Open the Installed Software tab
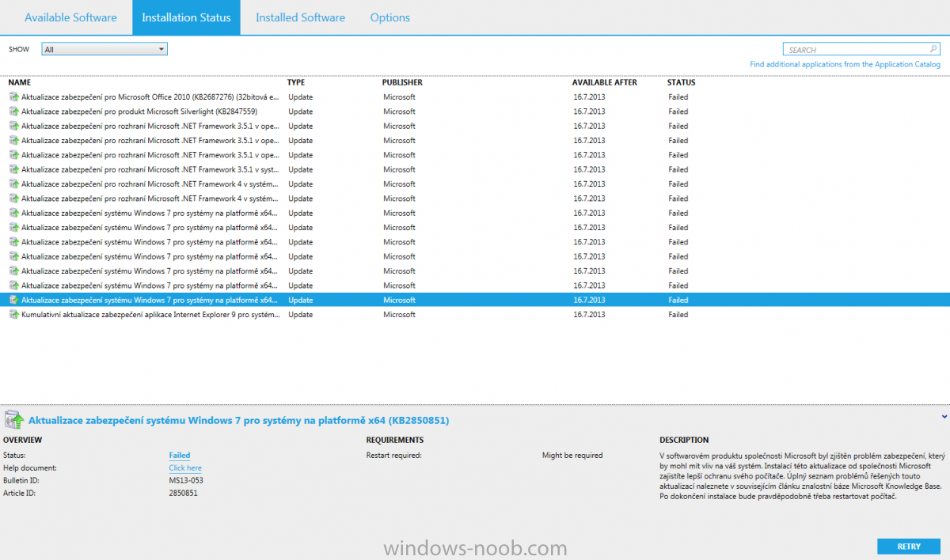This screenshot has height=560, width=950. coord(300,17)
